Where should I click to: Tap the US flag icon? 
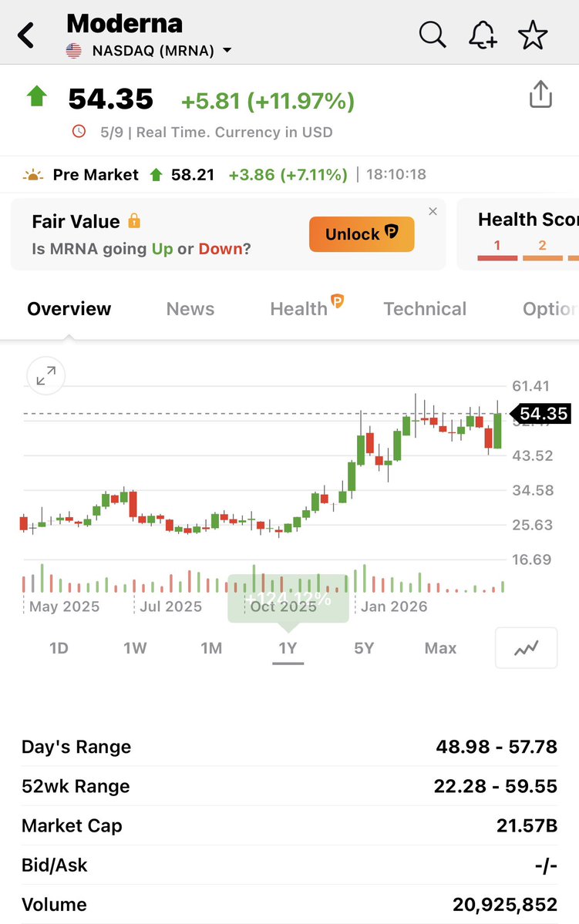(74, 51)
